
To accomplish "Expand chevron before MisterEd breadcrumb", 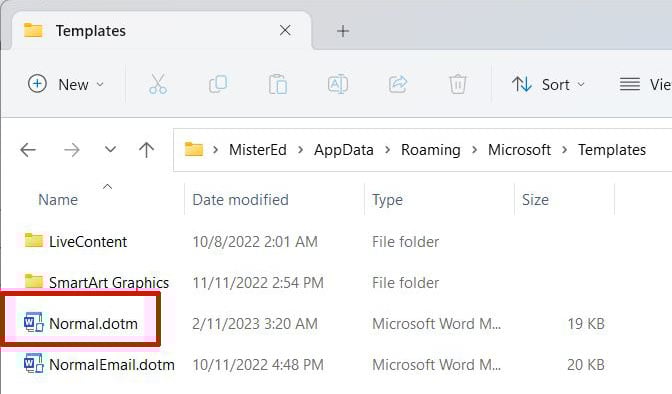I will [216, 150].
